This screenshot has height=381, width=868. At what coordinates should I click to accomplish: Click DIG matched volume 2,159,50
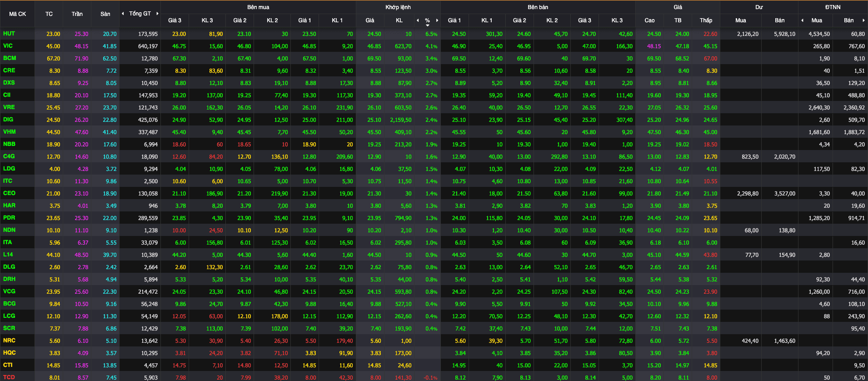(401, 120)
